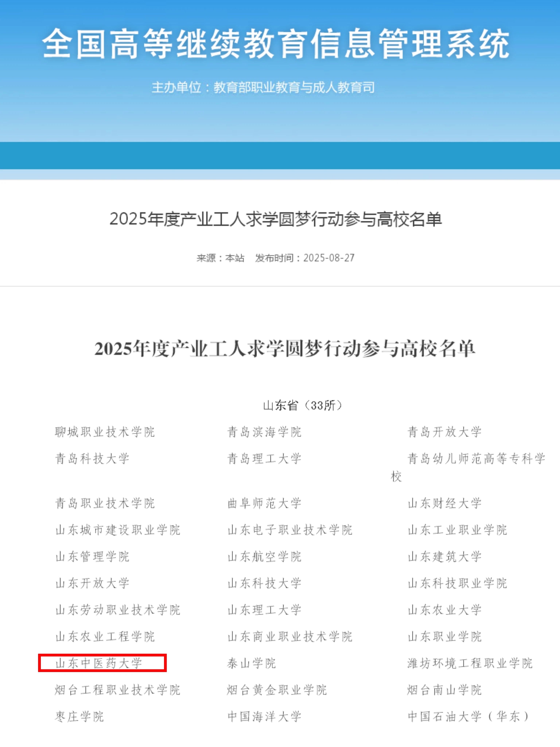Select 山东电子职业技术学院 entry
This screenshot has width=560, height=747.
[290, 530]
